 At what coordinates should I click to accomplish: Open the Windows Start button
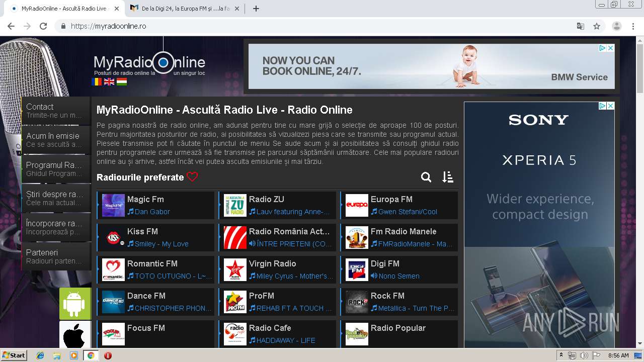point(14,355)
